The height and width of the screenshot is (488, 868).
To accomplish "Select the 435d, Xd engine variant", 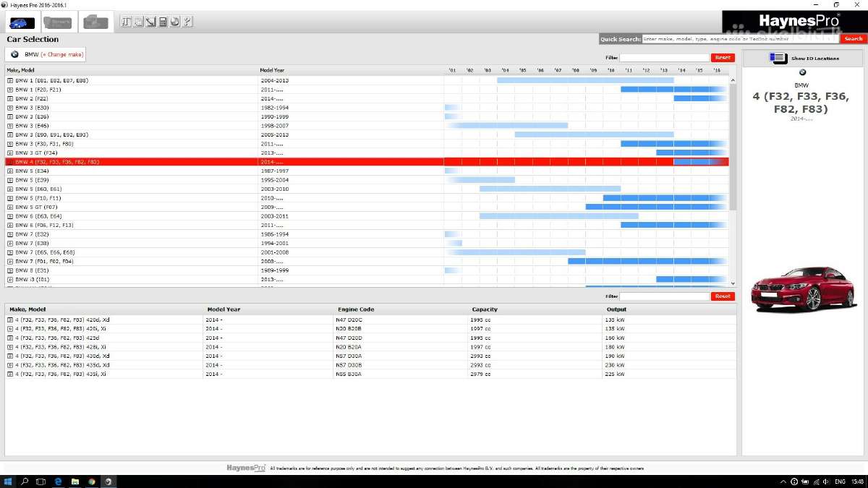I will (370, 365).
